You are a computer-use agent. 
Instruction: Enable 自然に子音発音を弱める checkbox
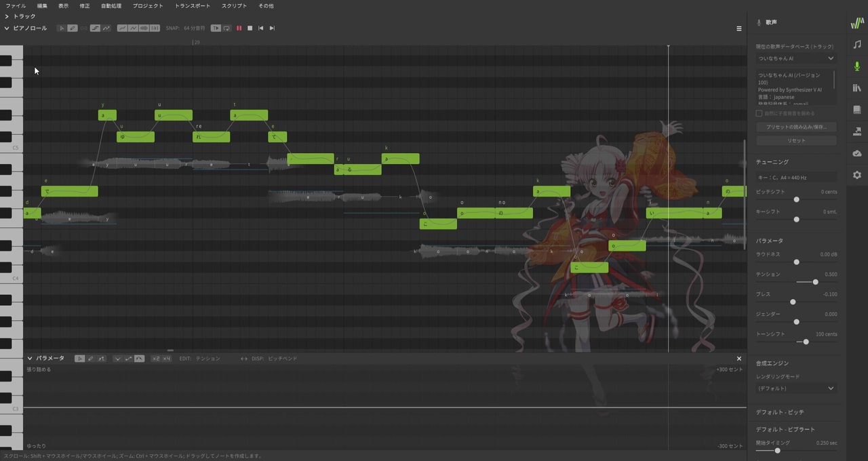tap(759, 113)
